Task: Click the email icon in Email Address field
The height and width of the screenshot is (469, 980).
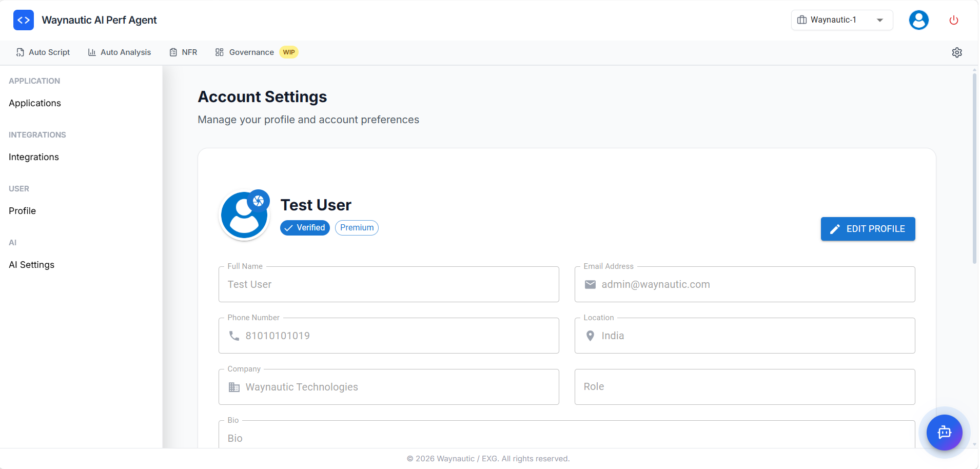Action: [591, 284]
